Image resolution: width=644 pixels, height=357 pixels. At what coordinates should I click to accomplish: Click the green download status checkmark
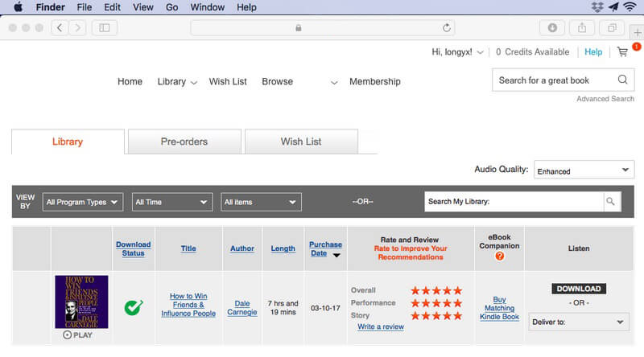(x=134, y=307)
